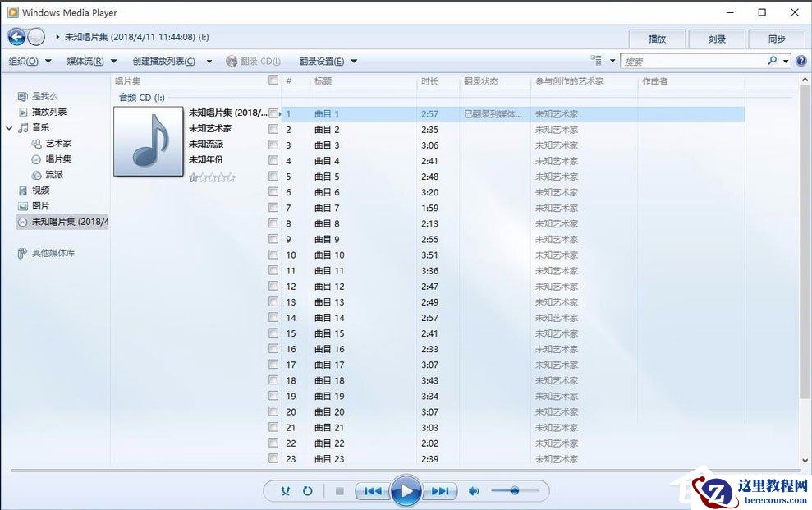Screen dimensions: 812x510
Task: Collapse the 音乐 tree node
Action: point(8,127)
